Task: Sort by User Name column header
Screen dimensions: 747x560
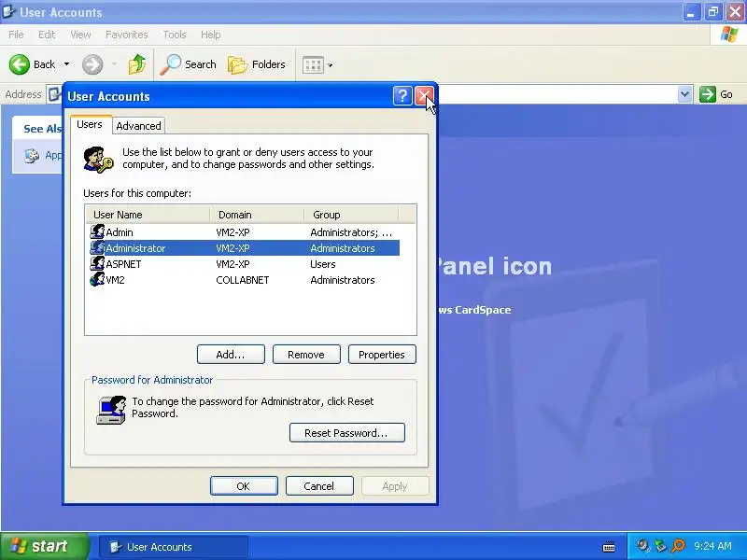Action: [148, 215]
